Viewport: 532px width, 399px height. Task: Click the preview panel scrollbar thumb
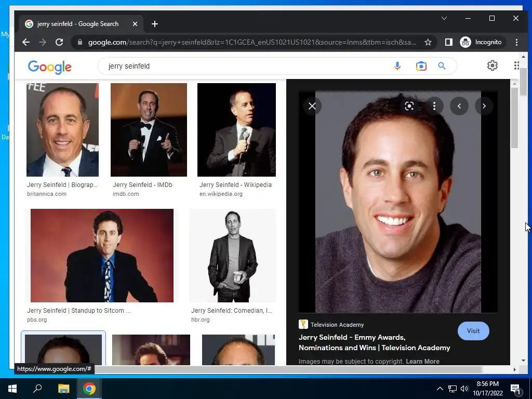[x=514, y=117]
